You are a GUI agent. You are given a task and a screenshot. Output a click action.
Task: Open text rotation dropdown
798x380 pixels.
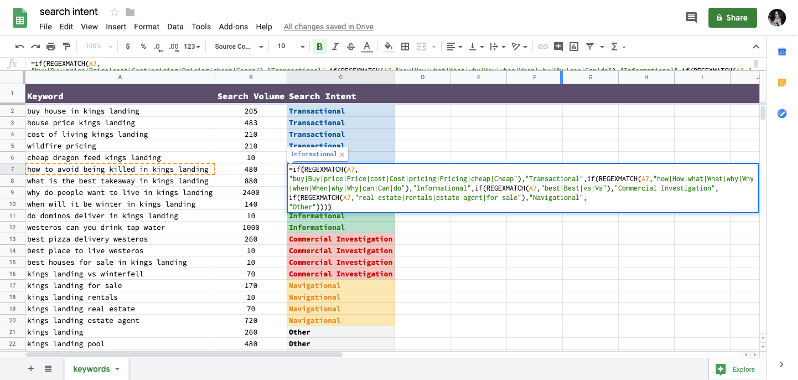click(x=519, y=47)
